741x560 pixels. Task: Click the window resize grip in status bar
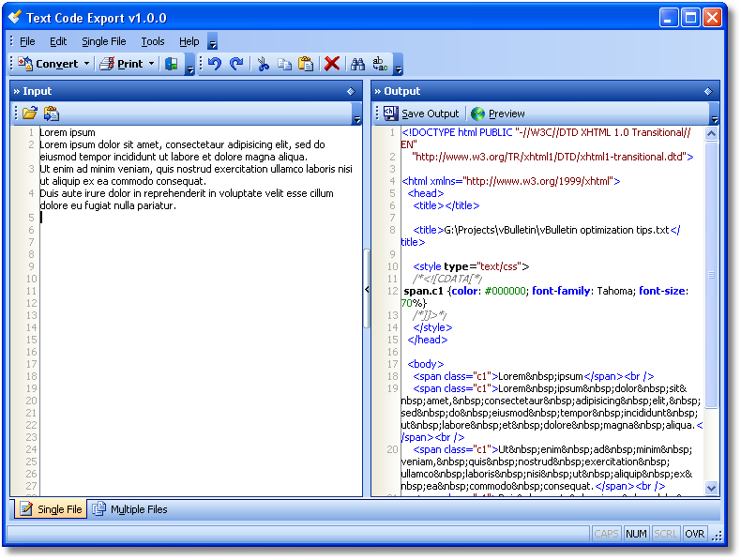tap(717, 535)
